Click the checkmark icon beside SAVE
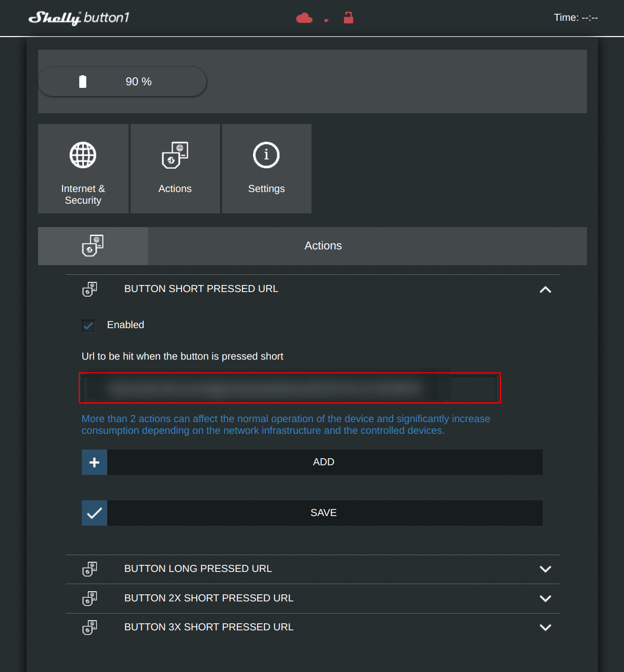 click(x=95, y=513)
